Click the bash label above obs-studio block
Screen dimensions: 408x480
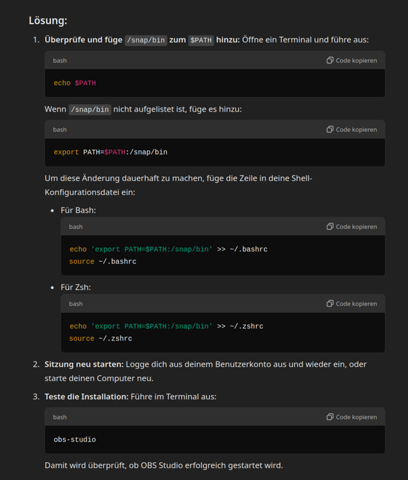pos(60,417)
